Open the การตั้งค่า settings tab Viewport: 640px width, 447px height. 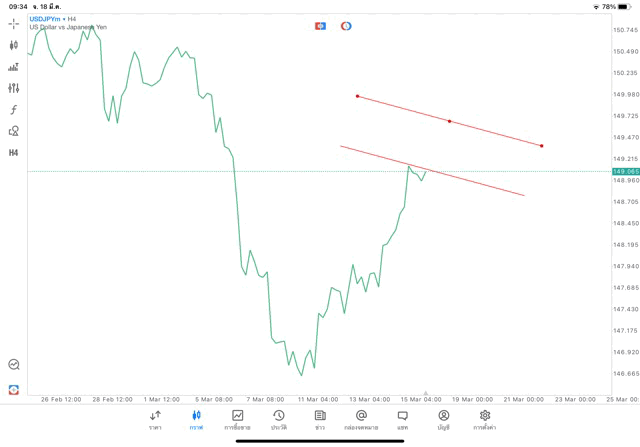pyautogui.click(x=485, y=420)
